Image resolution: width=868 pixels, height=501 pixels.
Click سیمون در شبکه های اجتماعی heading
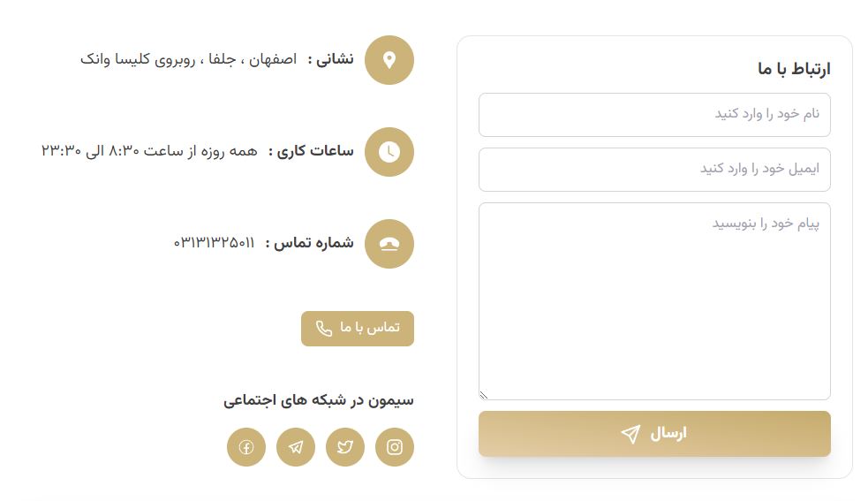pyautogui.click(x=318, y=400)
